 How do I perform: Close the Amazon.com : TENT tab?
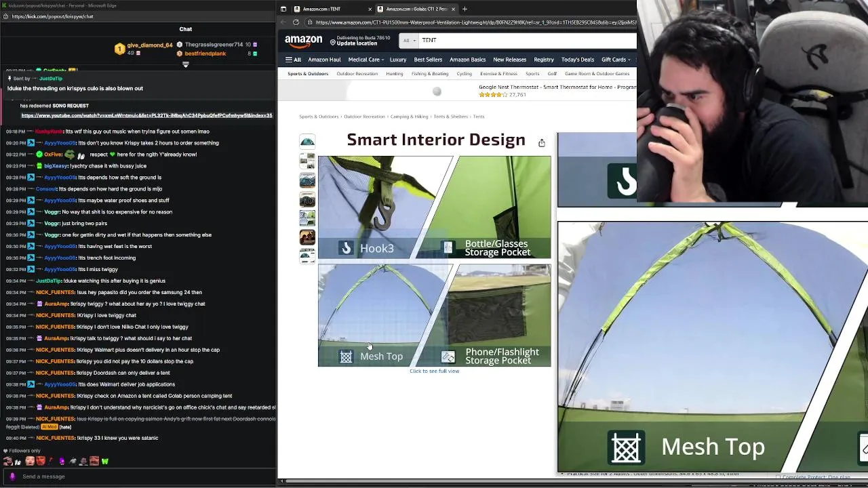(x=370, y=9)
